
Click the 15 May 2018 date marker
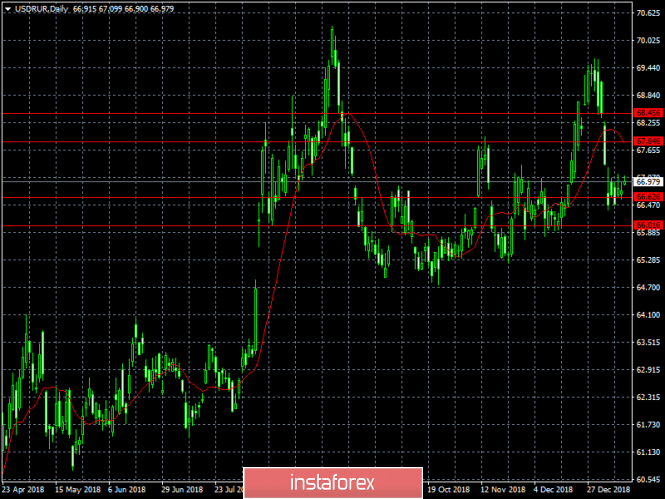click(x=78, y=489)
